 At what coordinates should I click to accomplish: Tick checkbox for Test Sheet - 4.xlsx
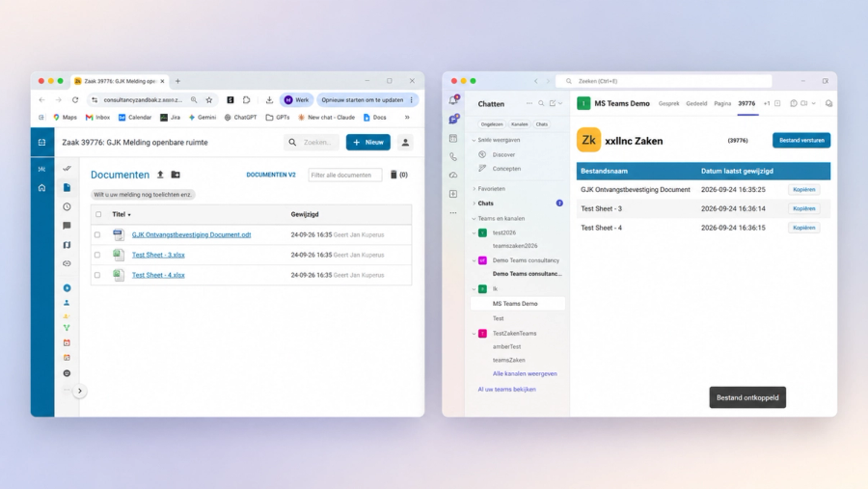pyautogui.click(x=97, y=275)
